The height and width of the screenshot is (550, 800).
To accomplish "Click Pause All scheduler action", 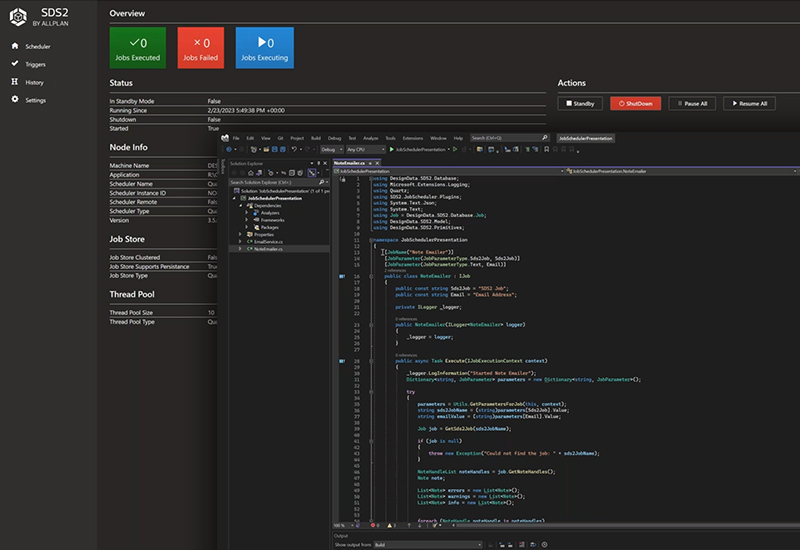I will point(692,104).
